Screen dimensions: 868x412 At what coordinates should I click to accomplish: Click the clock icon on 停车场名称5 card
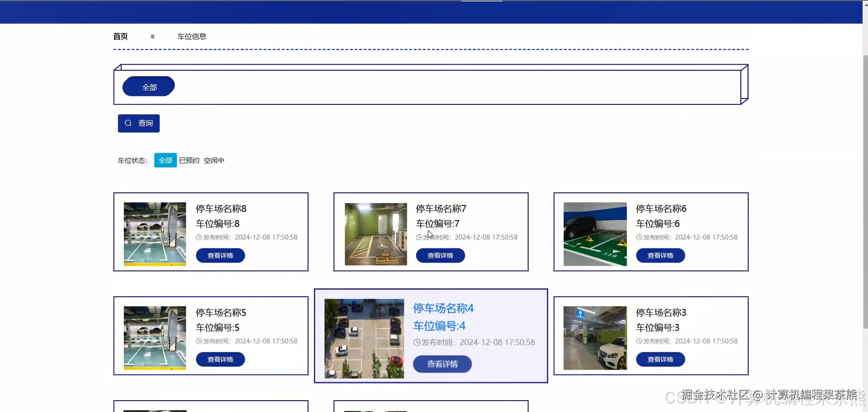tap(199, 341)
